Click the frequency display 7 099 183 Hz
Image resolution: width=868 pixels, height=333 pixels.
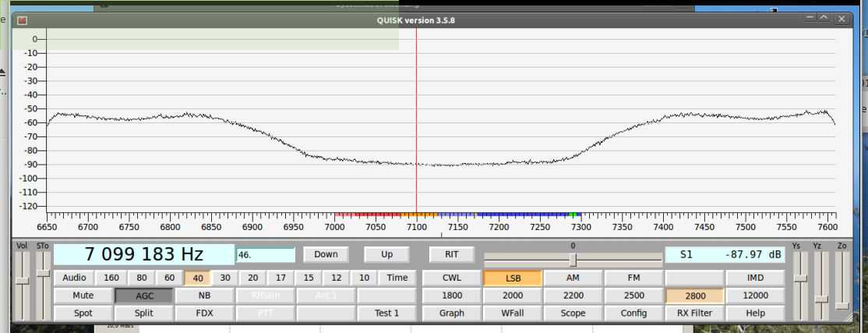point(144,254)
